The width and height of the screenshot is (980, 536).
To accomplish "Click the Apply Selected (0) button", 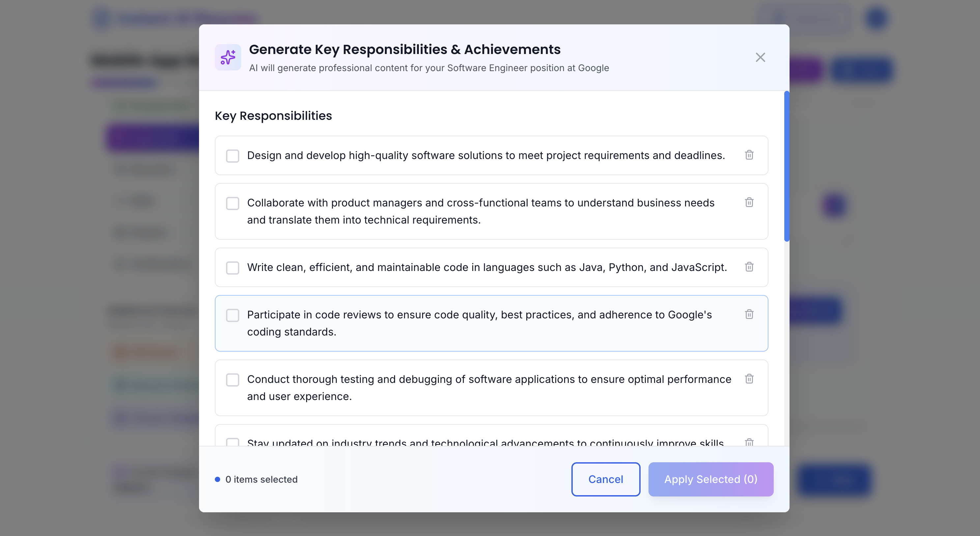I will pyautogui.click(x=710, y=479).
